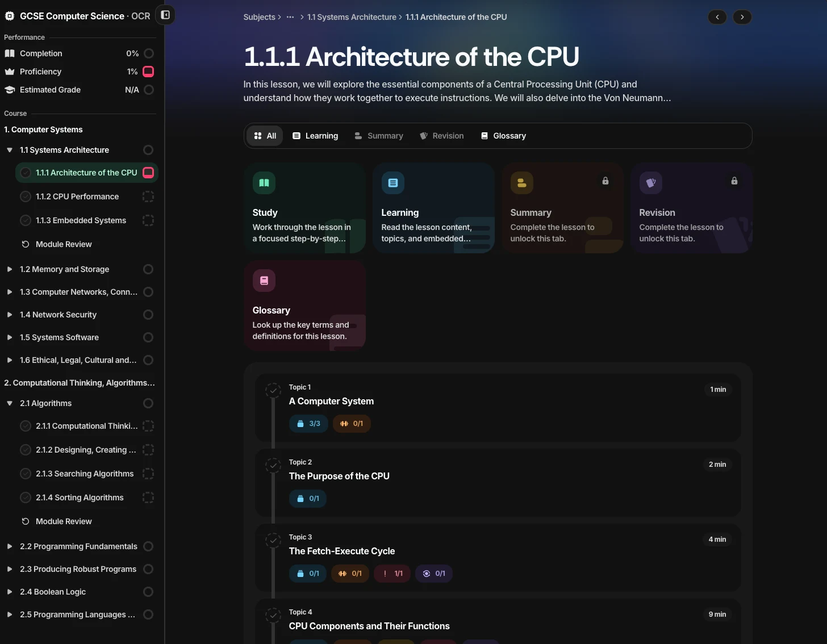Open the Study card
This screenshot has width=827, height=644.
tap(304, 208)
